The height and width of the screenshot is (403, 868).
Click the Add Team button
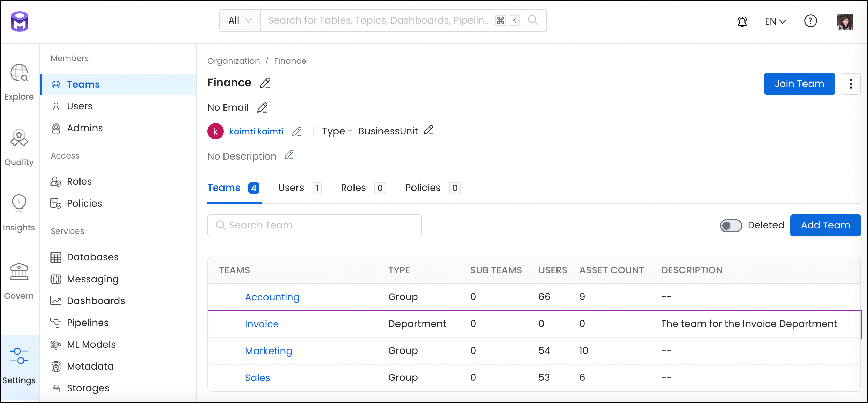coord(825,225)
